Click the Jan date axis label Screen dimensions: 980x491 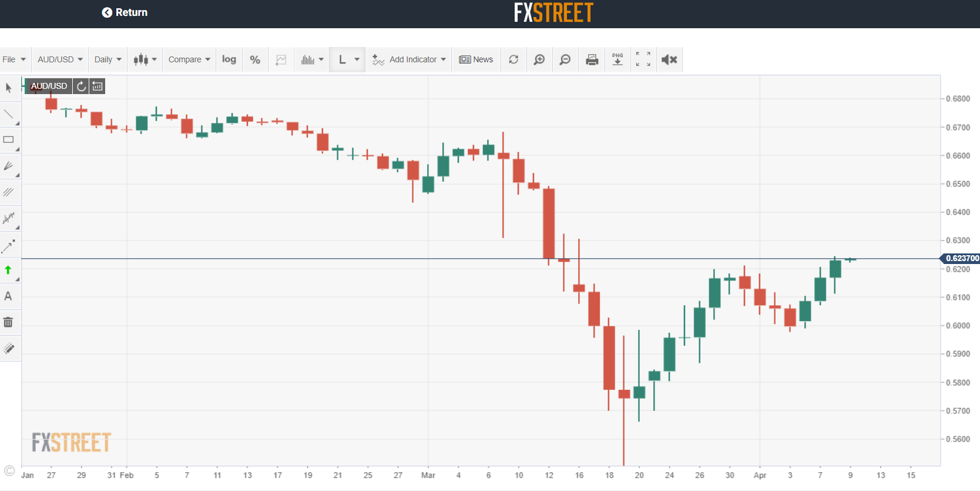pyautogui.click(x=28, y=475)
